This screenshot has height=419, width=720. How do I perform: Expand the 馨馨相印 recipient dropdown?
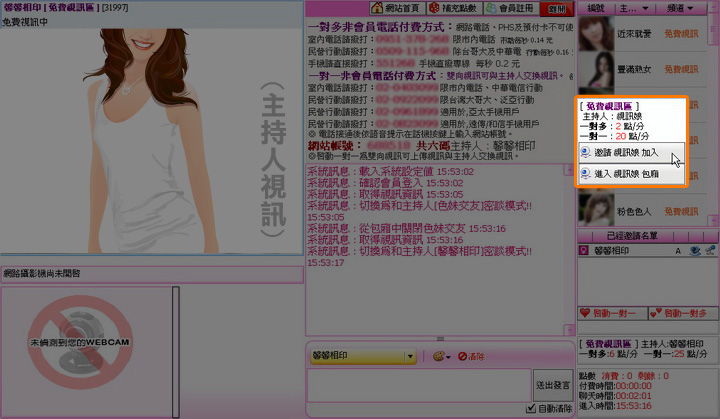[x=410, y=356]
